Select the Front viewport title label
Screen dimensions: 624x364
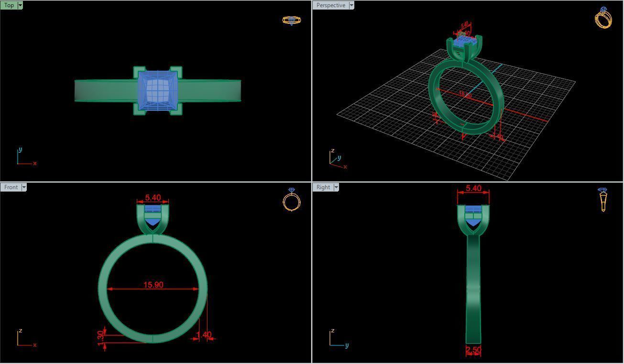click(x=11, y=187)
